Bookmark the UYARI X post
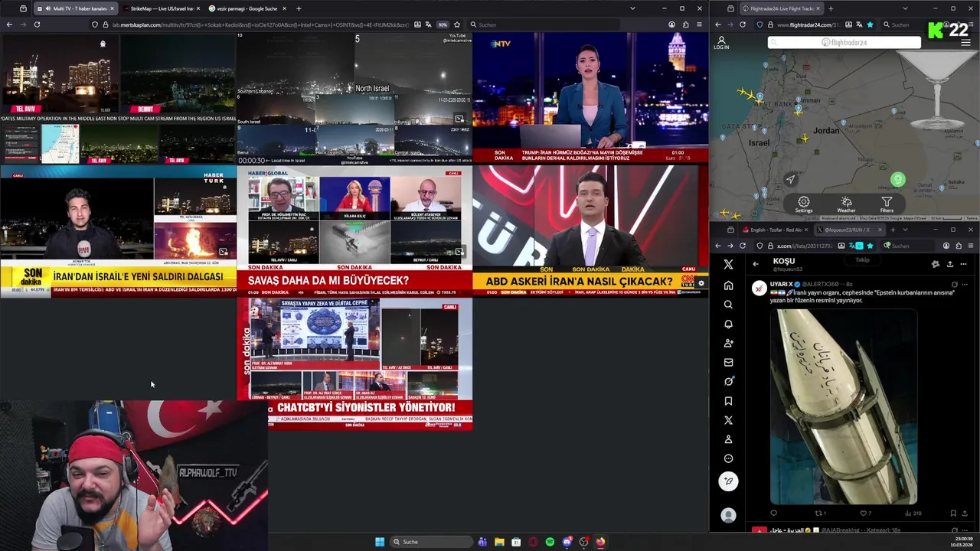Screen dimensions: 980x551 point(953,513)
